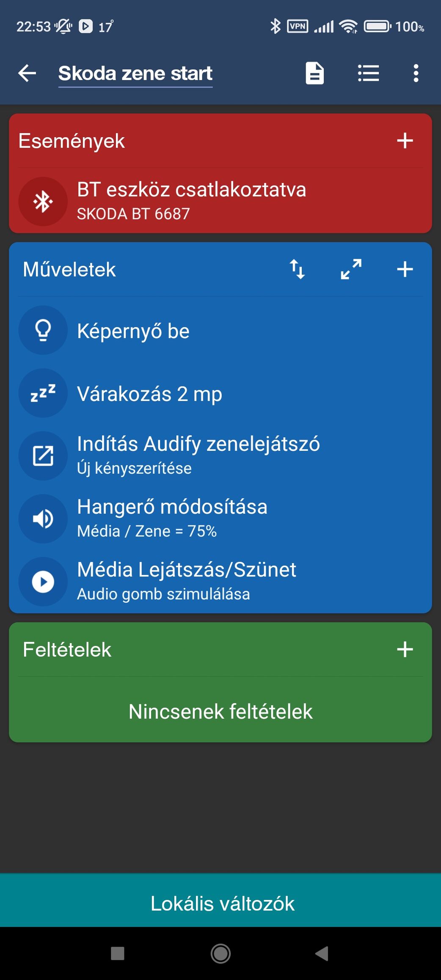Open the three-dot overflow menu
The height and width of the screenshot is (980, 441).
(416, 73)
